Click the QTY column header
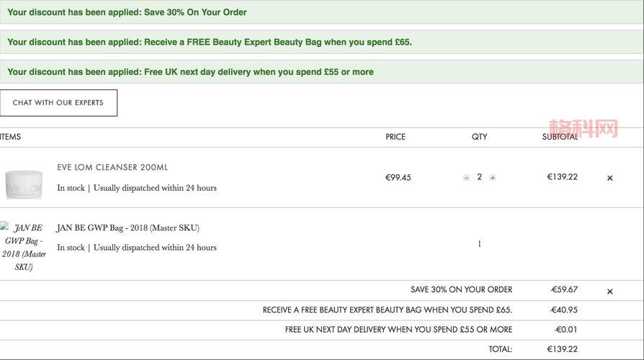This screenshot has height=360, width=644. coord(479,137)
